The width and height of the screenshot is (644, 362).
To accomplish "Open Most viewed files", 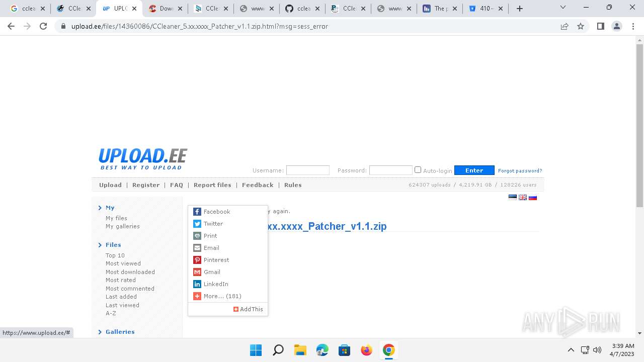I will click(123, 263).
